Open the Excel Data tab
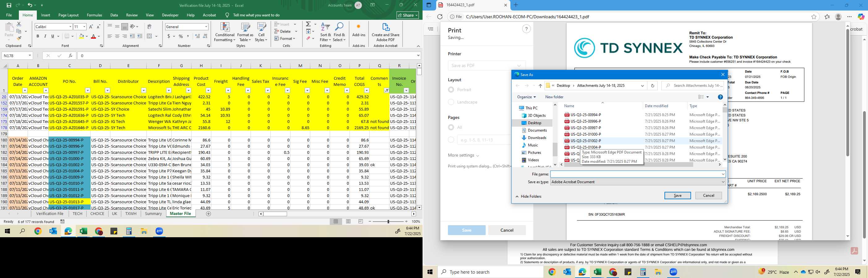This screenshot has width=868, height=278. (x=114, y=15)
